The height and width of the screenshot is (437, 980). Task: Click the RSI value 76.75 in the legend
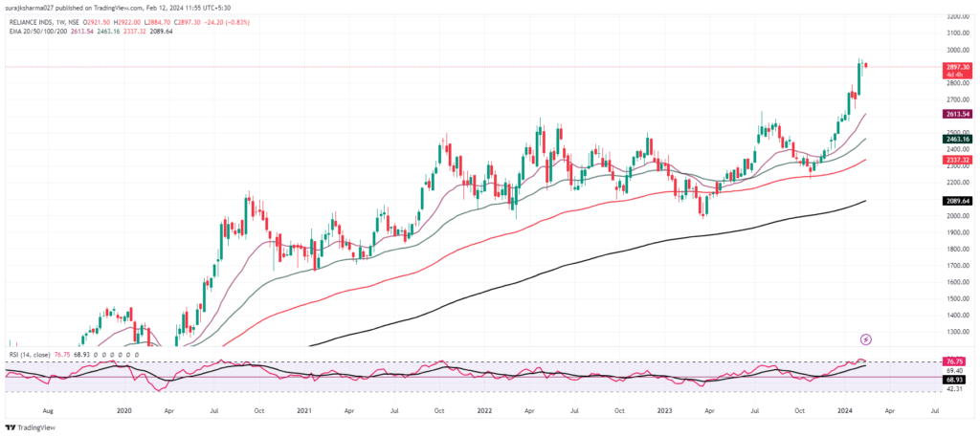point(62,355)
